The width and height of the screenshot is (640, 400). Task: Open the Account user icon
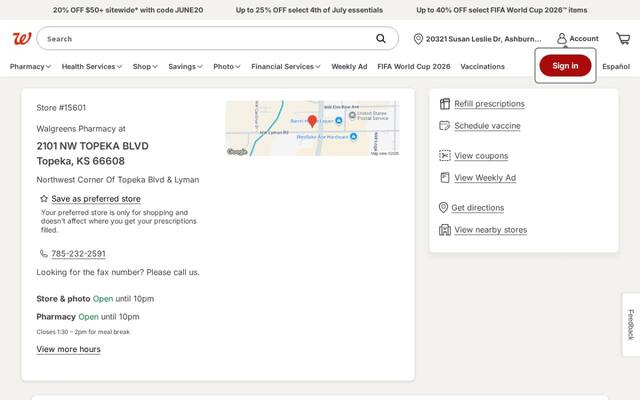(x=562, y=38)
